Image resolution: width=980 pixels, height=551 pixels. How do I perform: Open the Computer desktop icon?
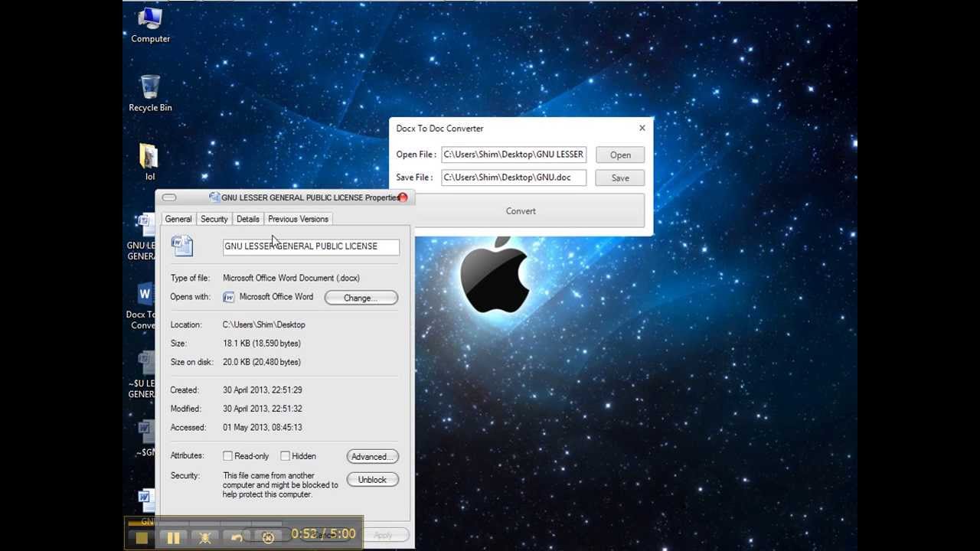150,24
